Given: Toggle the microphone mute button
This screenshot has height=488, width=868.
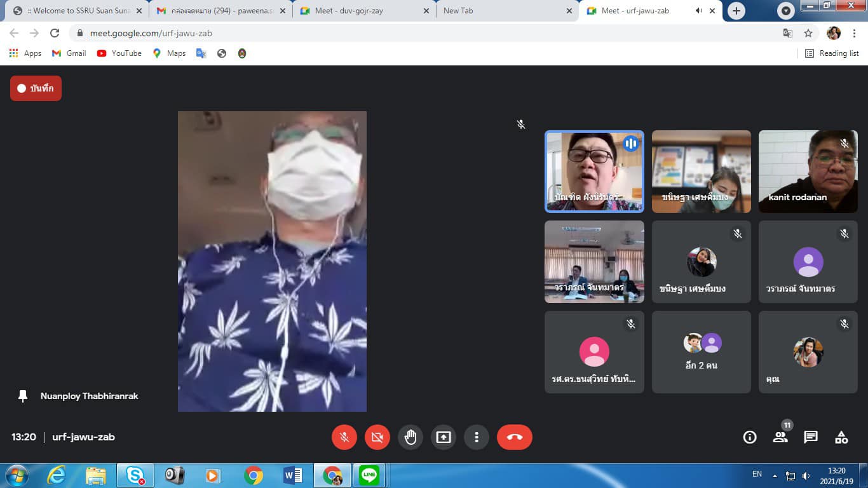Looking at the screenshot, I should coord(344,437).
